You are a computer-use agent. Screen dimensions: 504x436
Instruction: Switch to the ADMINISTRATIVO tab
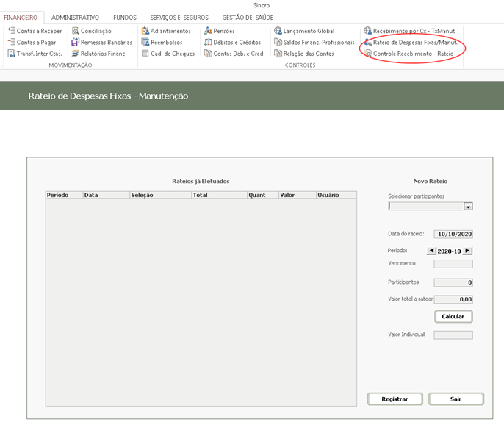point(75,17)
